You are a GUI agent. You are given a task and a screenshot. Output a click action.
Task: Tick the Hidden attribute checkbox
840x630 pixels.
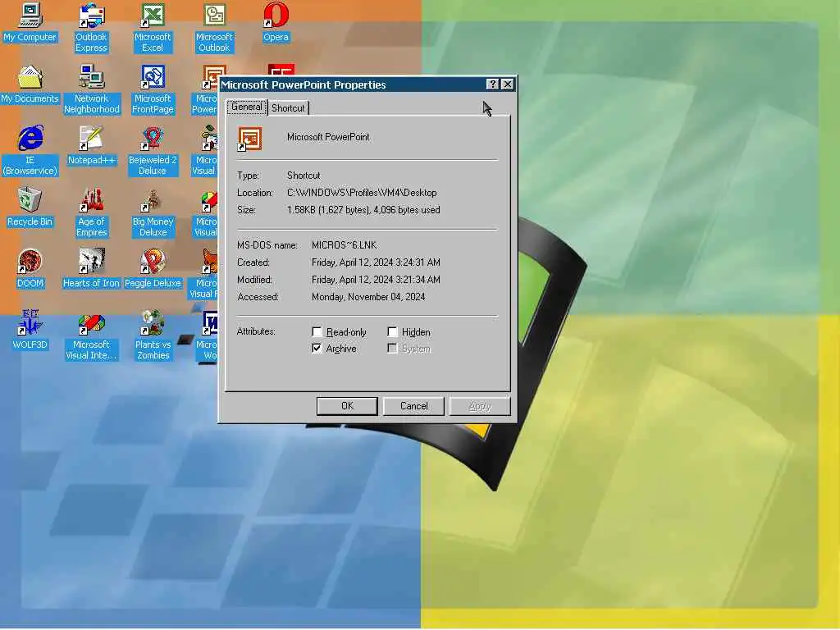click(x=392, y=332)
